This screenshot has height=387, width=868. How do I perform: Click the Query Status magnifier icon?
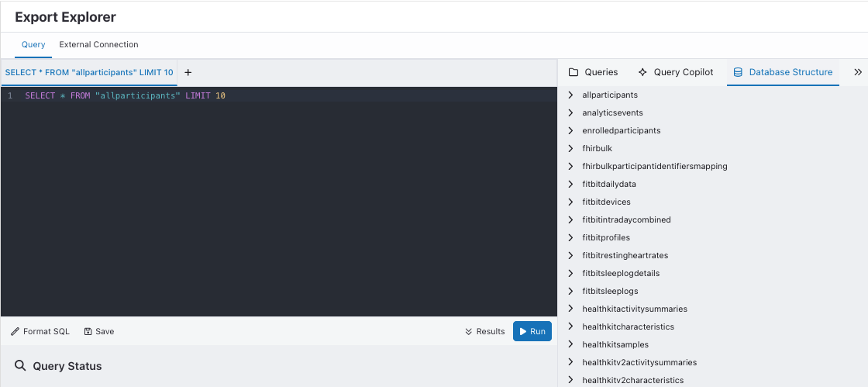(x=20, y=366)
